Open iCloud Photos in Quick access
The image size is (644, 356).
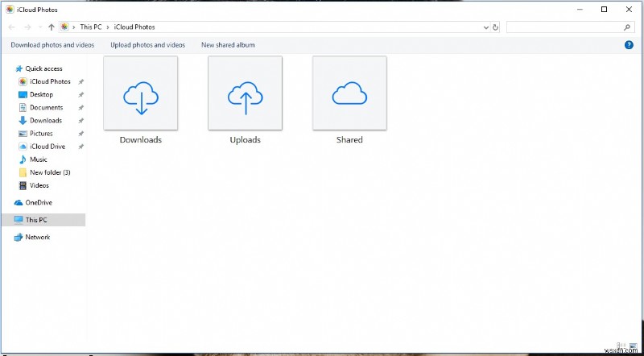50,81
